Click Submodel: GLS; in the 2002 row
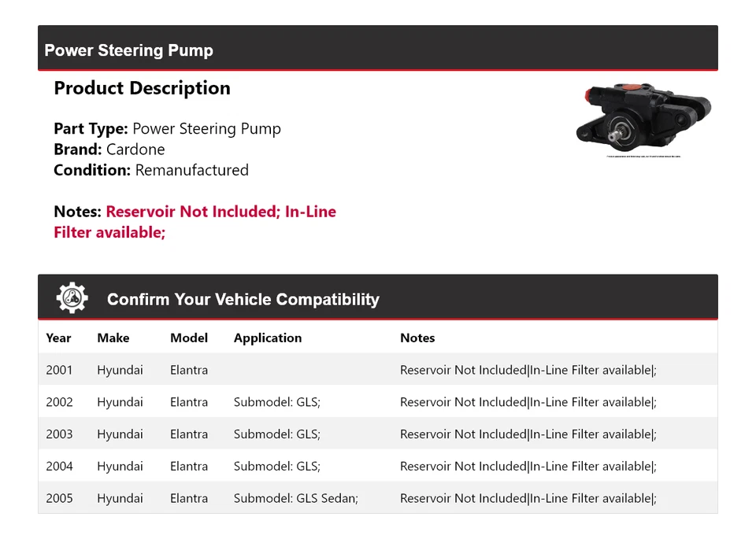 [277, 402]
